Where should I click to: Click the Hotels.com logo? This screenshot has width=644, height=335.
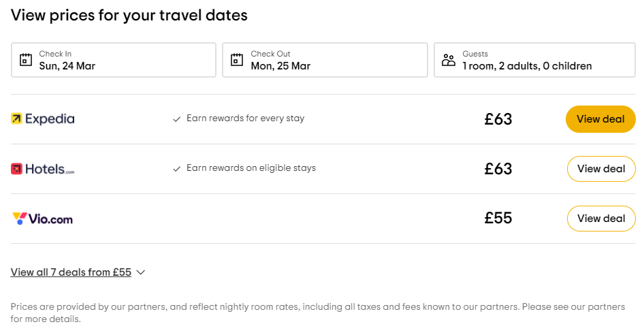point(43,169)
